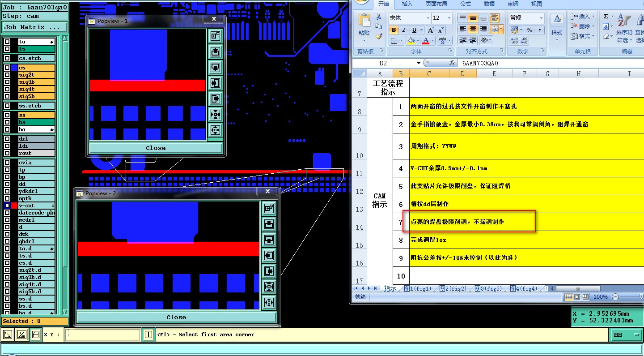Click the bottom four-way arrows icon in Popview-2
Image resolution: width=644 pixels, height=356 pixels.
269,302
